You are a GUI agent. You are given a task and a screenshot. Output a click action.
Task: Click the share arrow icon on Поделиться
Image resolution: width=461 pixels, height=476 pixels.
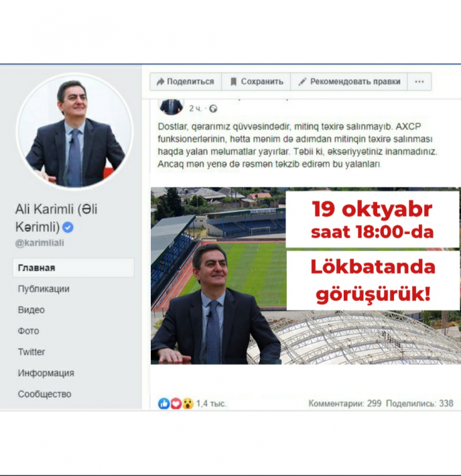[160, 81]
